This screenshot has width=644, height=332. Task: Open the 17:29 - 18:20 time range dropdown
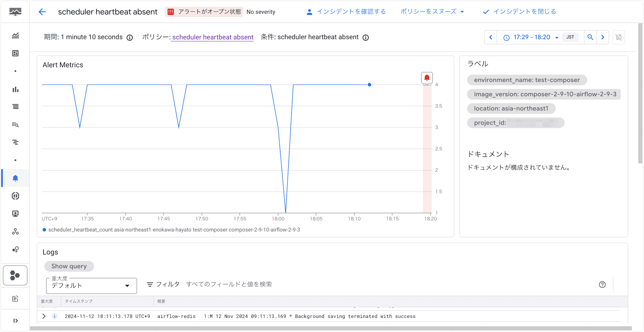[x=531, y=37]
